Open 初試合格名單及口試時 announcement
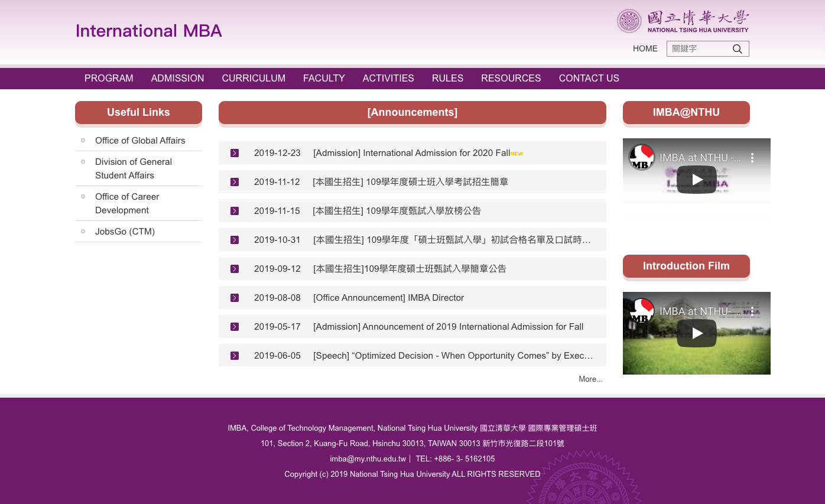Viewport: 825px width, 504px height. [x=452, y=240]
